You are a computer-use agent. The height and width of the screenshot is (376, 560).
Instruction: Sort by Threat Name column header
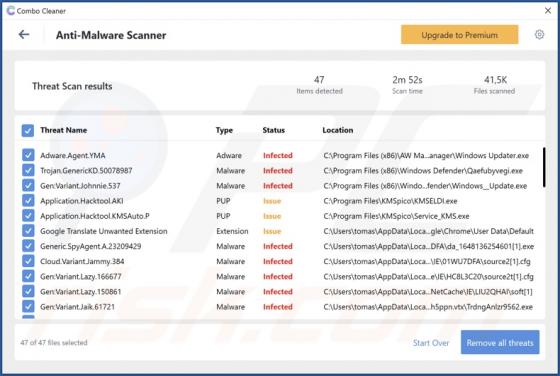point(64,130)
